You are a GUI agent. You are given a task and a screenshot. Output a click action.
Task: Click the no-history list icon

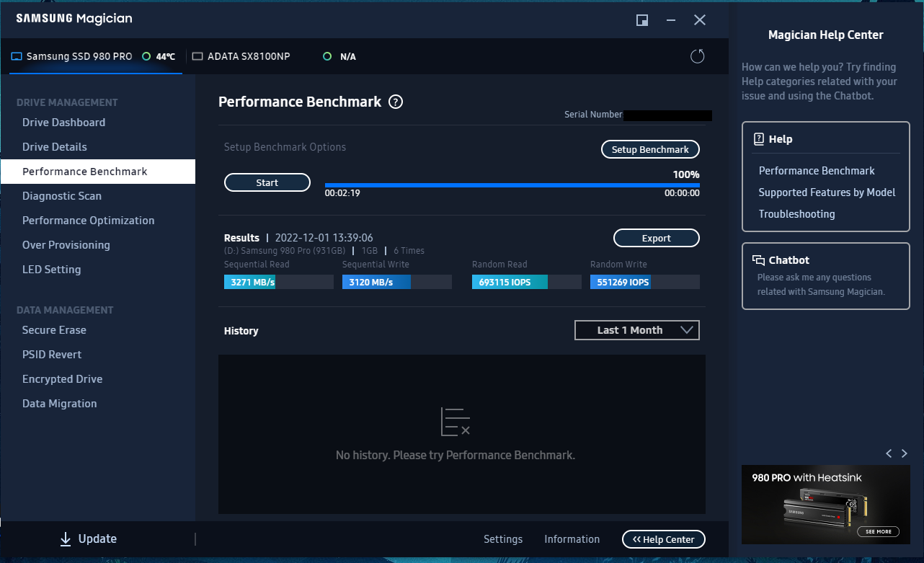[456, 422]
